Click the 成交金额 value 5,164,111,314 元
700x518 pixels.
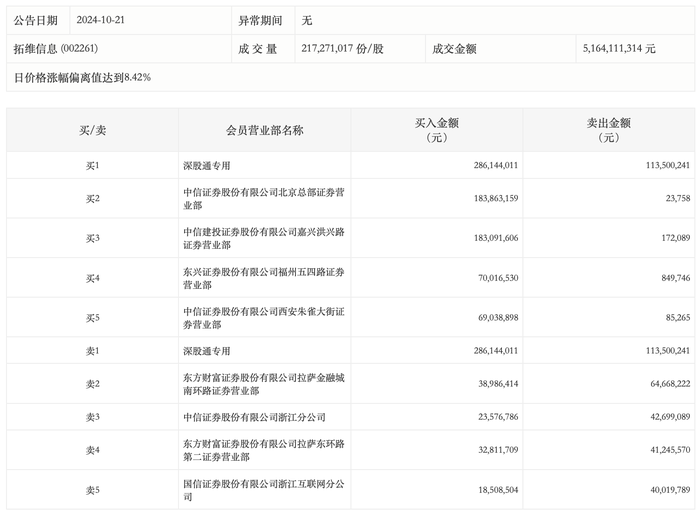[x=619, y=49]
